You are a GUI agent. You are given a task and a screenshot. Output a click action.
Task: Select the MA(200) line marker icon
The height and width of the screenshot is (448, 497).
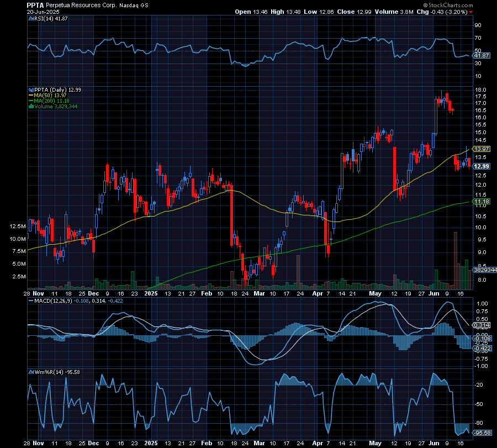30,100
